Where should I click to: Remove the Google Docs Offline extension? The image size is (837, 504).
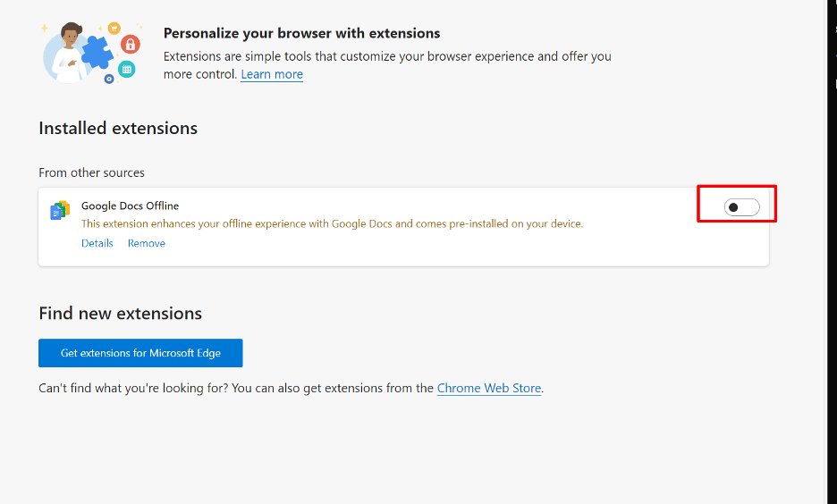coord(147,243)
